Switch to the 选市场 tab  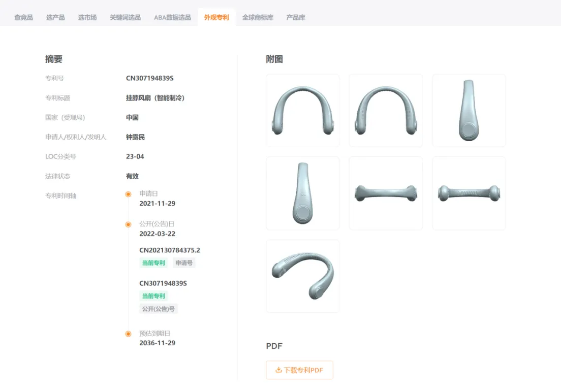click(87, 16)
